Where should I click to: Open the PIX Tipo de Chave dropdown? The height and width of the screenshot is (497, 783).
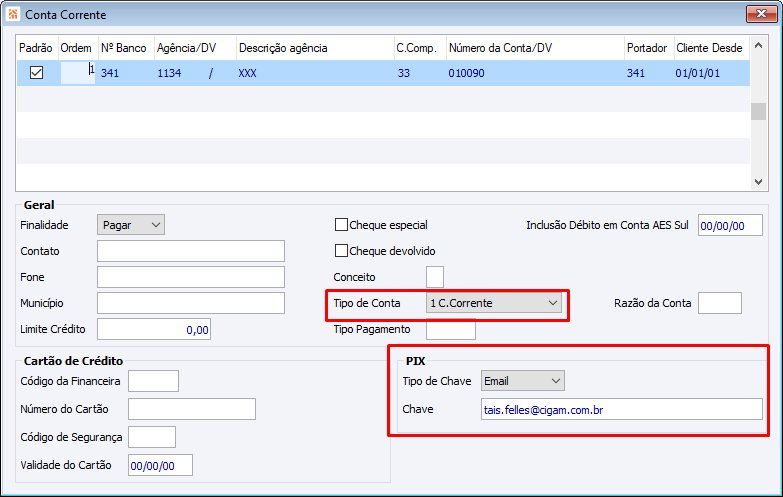[x=523, y=381]
